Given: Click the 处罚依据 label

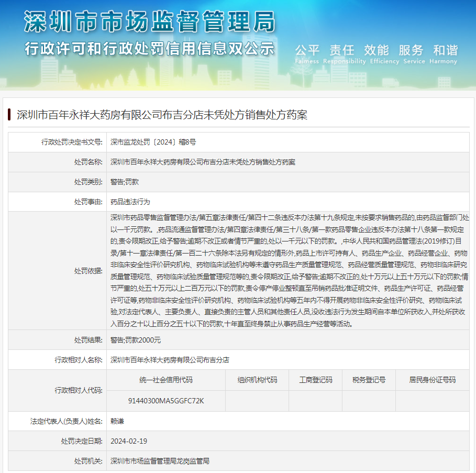Looking at the screenshot, I should [88, 271].
